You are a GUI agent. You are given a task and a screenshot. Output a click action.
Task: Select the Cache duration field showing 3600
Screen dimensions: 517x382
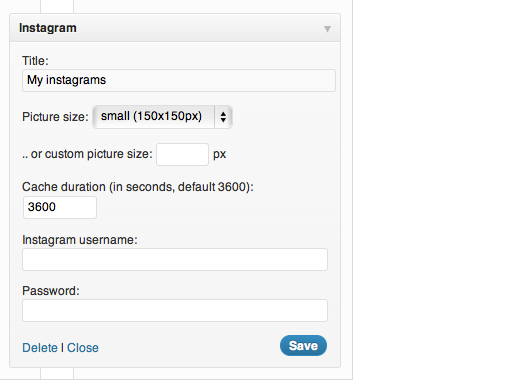[x=60, y=207]
